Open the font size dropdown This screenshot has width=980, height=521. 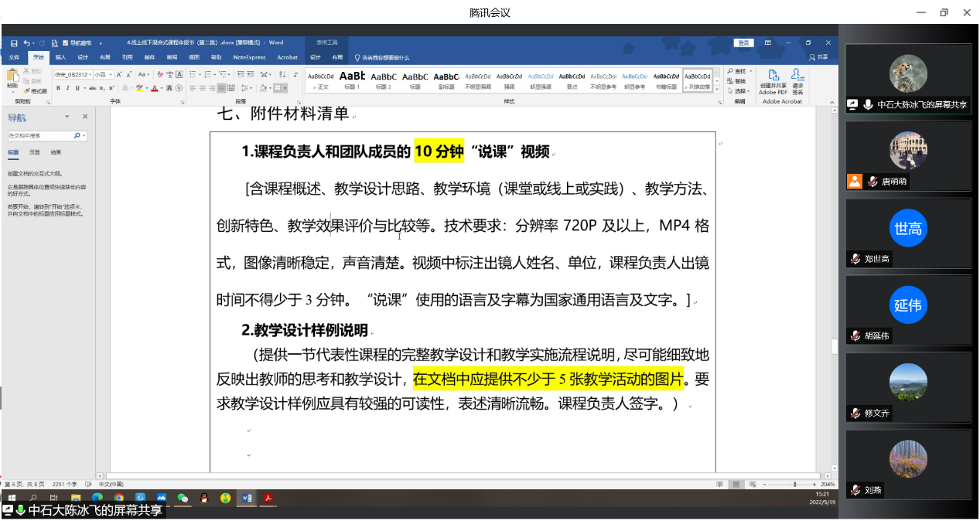[x=111, y=75]
